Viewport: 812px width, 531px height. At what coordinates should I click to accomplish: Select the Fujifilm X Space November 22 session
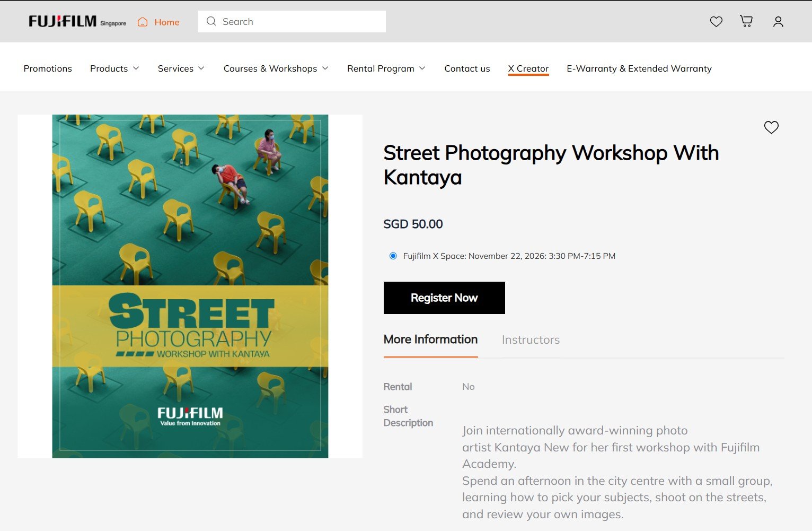[393, 256]
